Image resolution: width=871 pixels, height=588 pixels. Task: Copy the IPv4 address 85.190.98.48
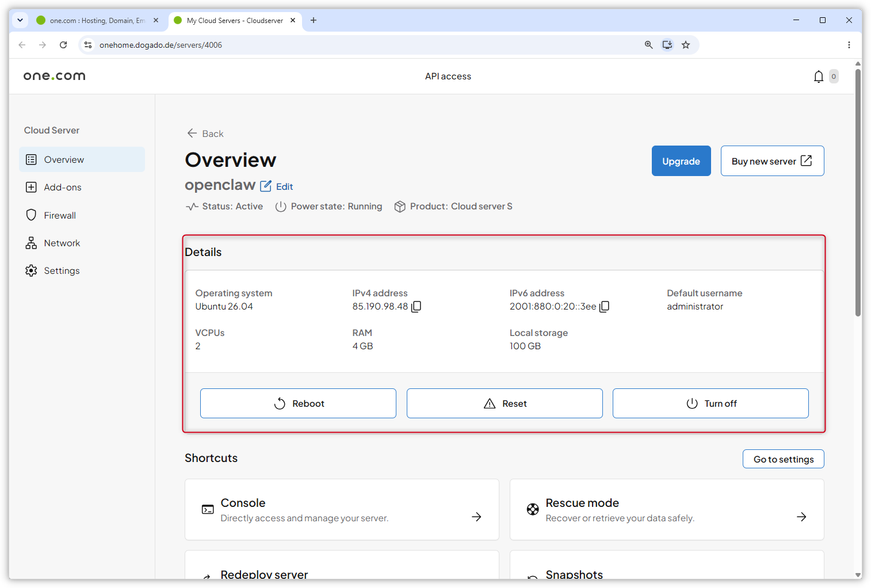(x=417, y=306)
